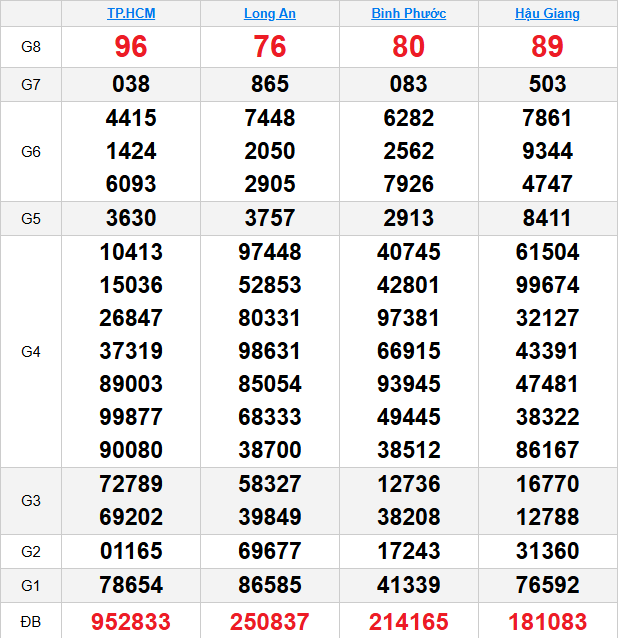Select the G4 row label

coord(31,352)
